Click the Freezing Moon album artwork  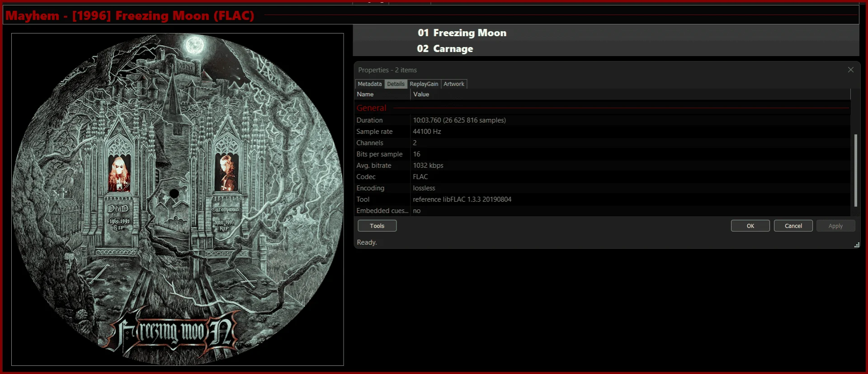click(x=178, y=199)
